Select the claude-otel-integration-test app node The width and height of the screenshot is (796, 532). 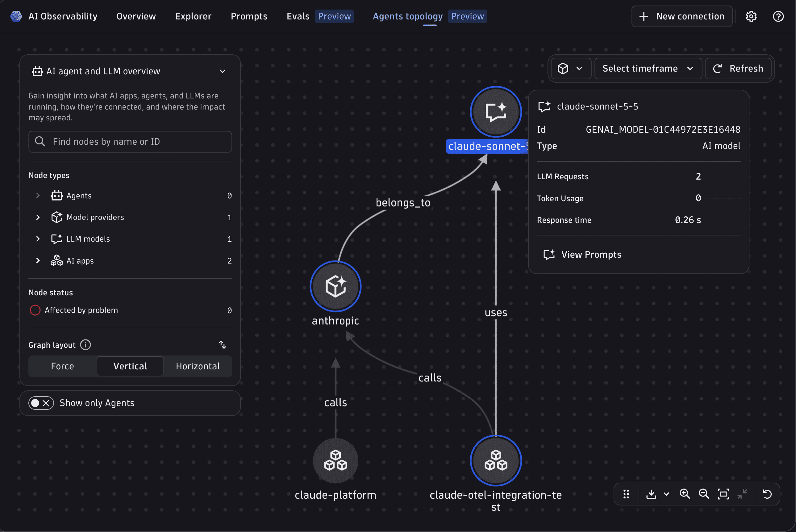(x=496, y=461)
